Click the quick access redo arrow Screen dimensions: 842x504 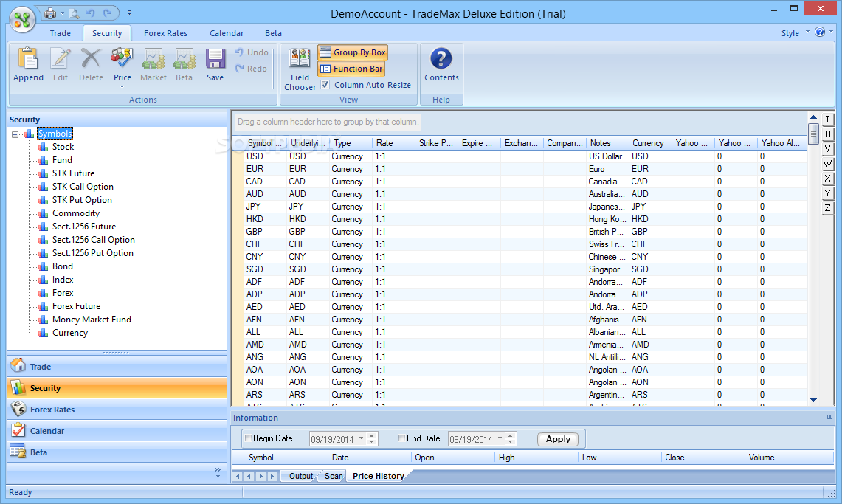click(108, 13)
